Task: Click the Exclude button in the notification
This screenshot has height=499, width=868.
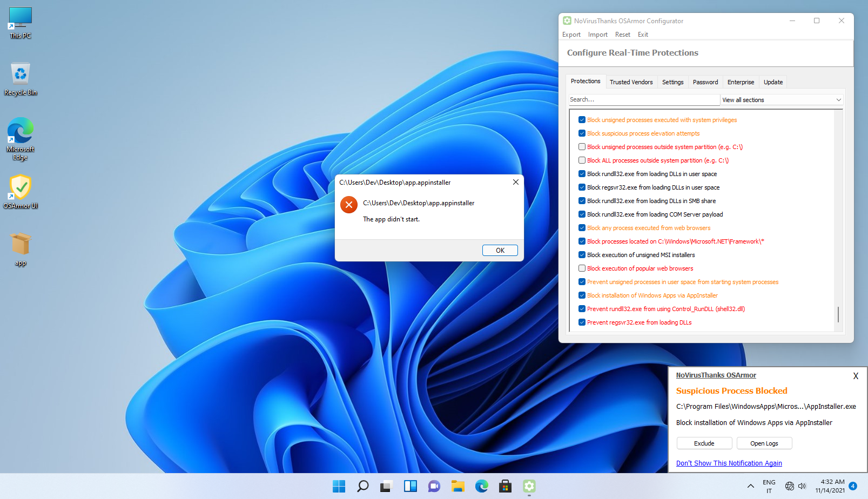Action: [x=704, y=443]
